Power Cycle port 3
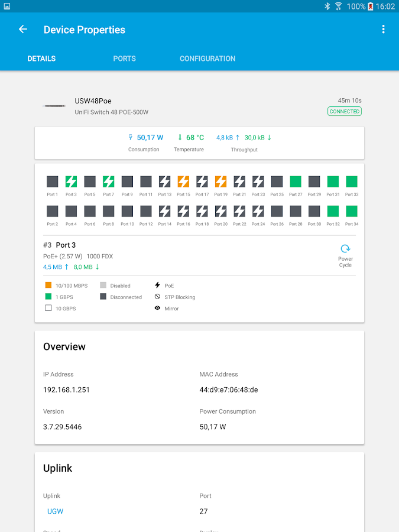The image size is (399, 532). click(345, 255)
